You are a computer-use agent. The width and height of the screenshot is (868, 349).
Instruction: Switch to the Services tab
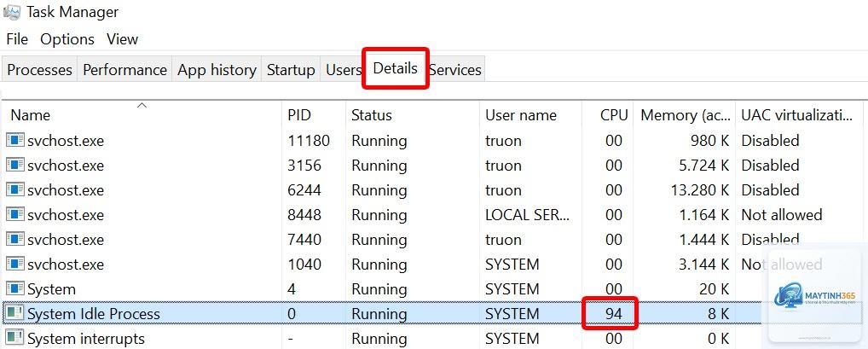click(455, 70)
